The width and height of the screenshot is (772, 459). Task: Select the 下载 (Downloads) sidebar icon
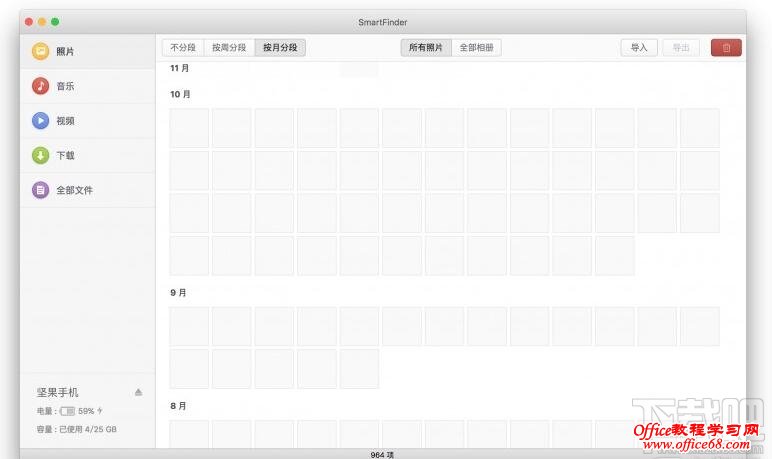(x=40, y=155)
